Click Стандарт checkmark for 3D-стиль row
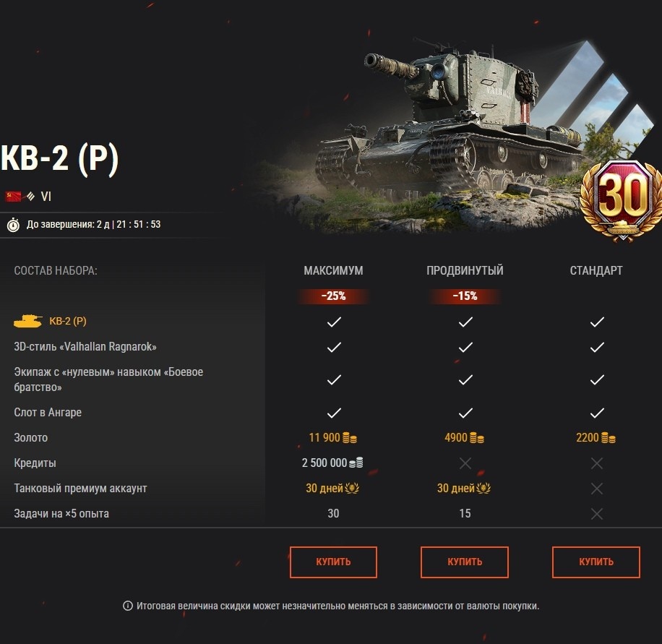This screenshot has height=644, width=662. (x=597, y=347)
